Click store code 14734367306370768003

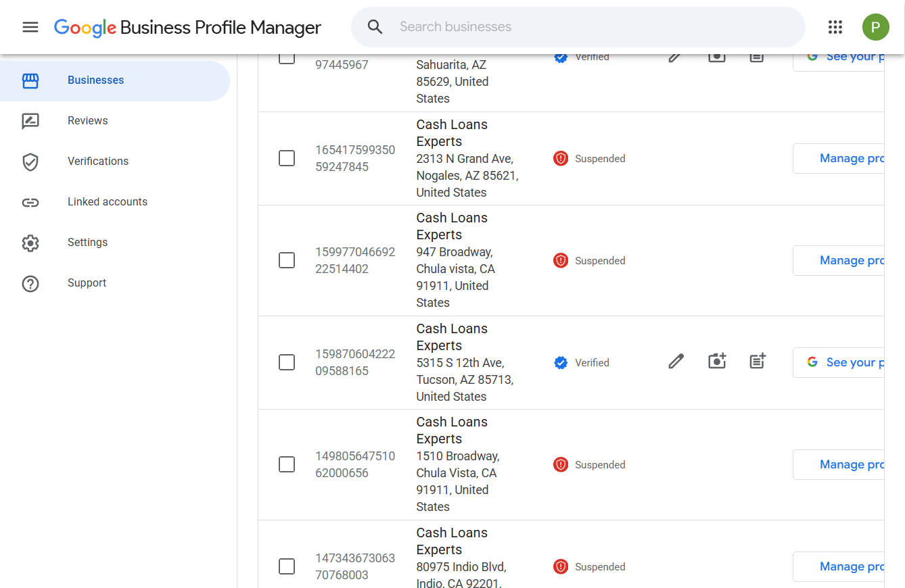point(355,566)
